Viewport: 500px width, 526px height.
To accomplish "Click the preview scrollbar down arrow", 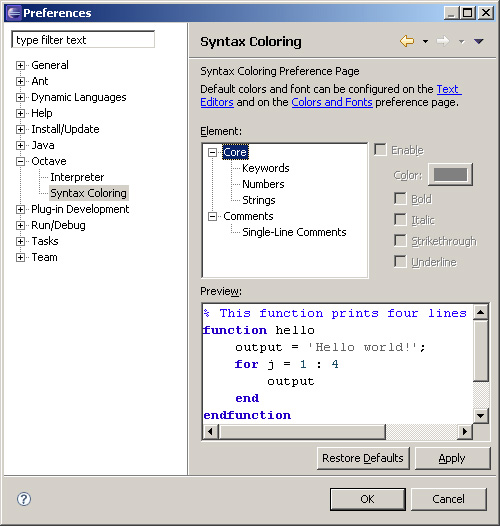I will click(481, 416).
